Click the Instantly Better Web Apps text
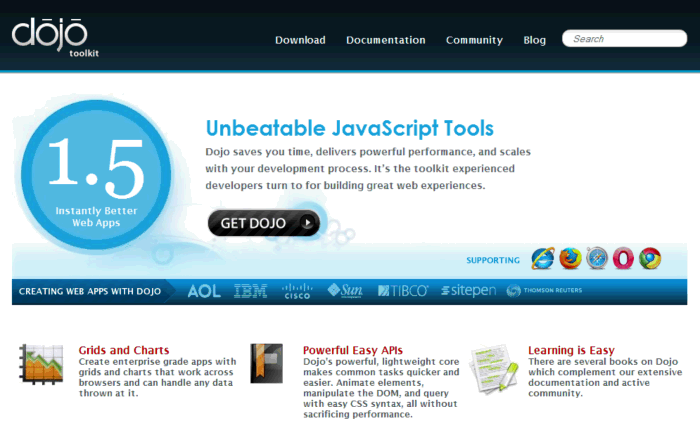 pyautogui.click(x=96, y=217)
